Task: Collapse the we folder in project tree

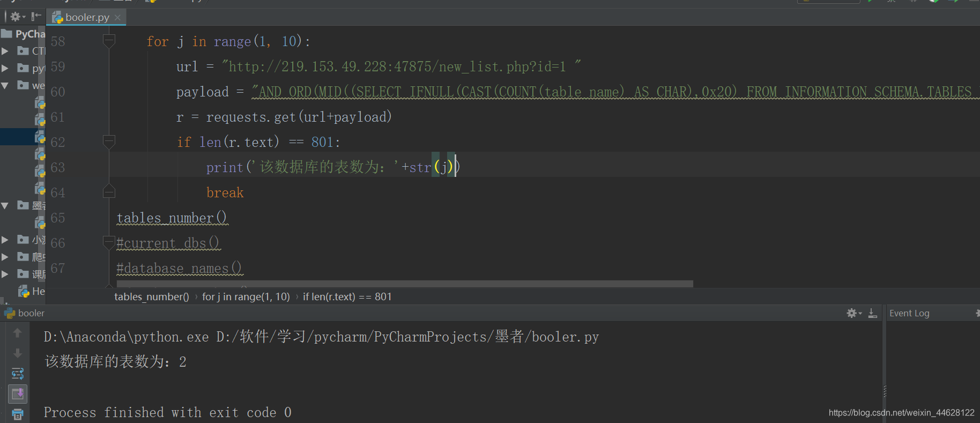Action: coord(5,85)
